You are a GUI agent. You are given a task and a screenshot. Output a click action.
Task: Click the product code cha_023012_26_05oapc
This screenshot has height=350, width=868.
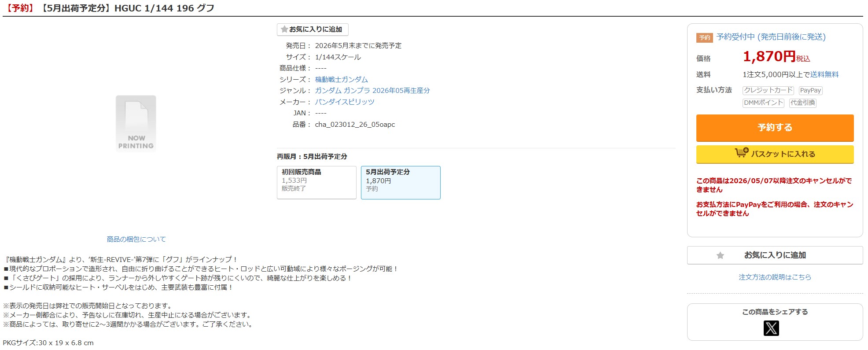click(x=355, y=125)
